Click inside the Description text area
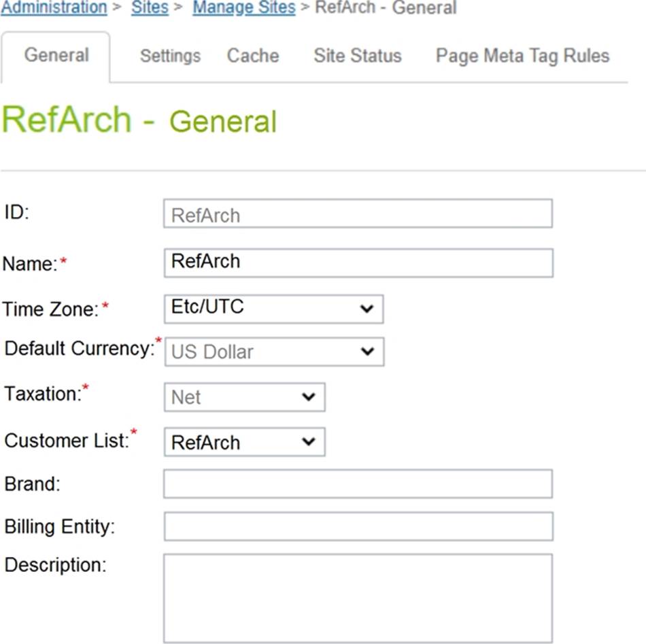This screenshot has height=644, width=646. pyautogui.click(x=358, y=598)
